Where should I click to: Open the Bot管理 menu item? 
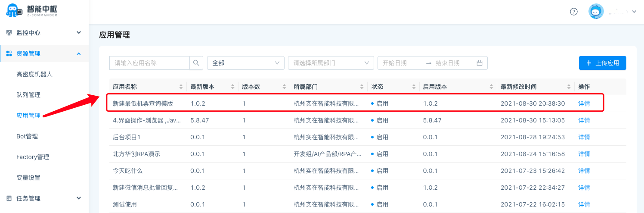pyautogui.click(x=27, y=136)
